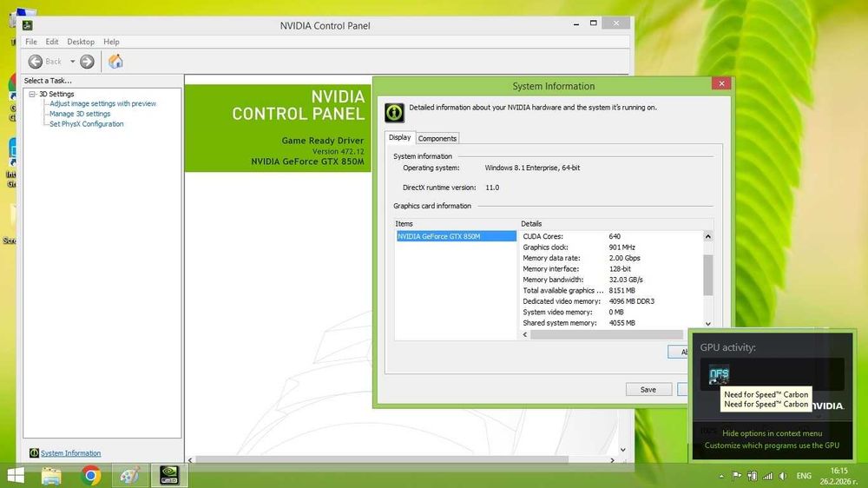Minimize the NVIDIA Control Panel window

576,23
